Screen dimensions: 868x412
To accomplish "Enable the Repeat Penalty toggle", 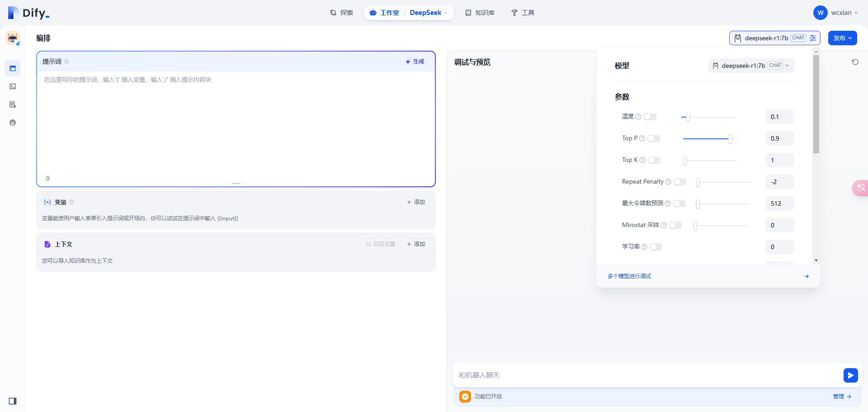I will (x=680, y=182).
